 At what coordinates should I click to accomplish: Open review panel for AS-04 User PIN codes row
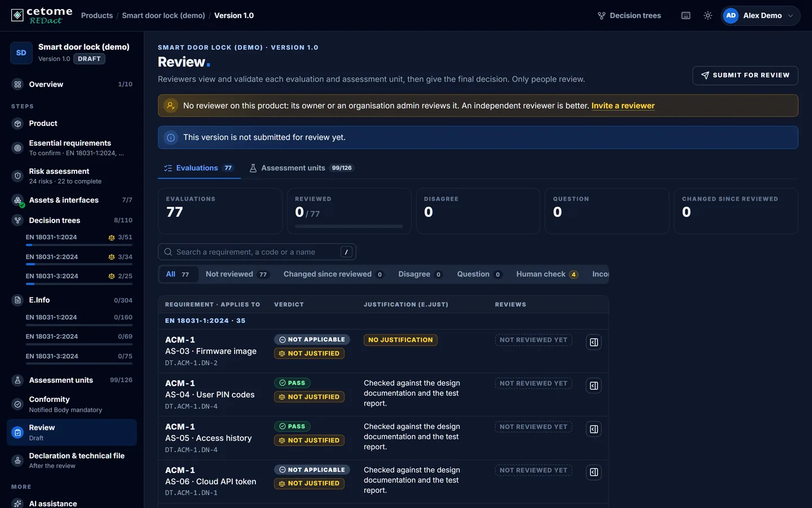pyautogui.click(x=594, y=386)
